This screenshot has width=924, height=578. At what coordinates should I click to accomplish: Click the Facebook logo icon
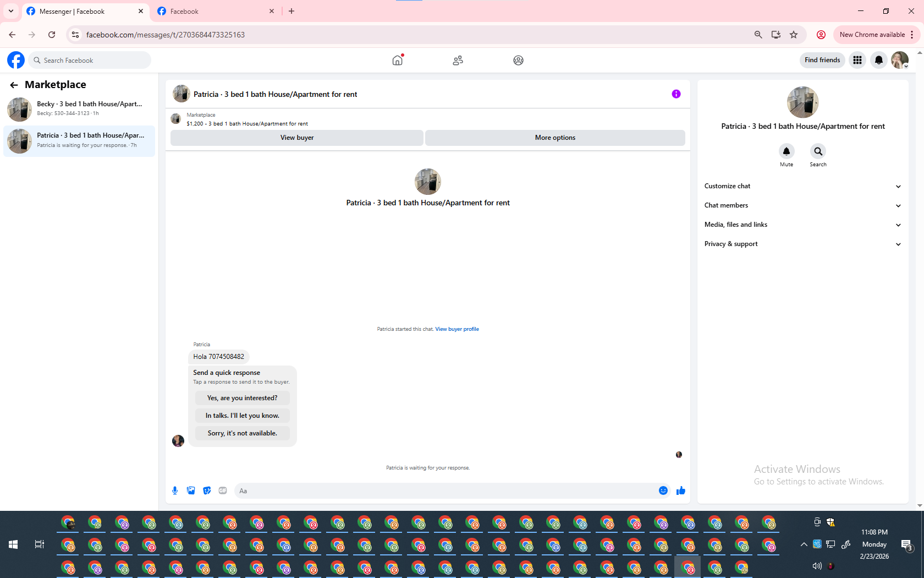pyautogui.click(x=16, y=60)
